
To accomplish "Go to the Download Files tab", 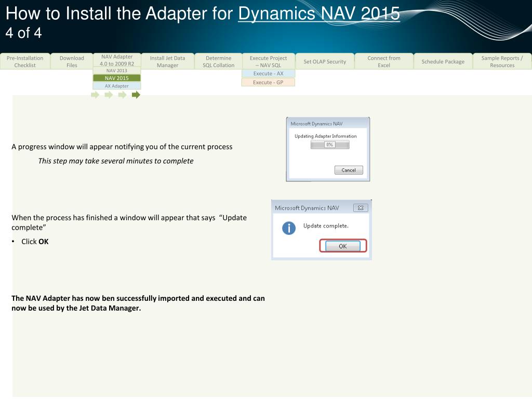I will (72, 61).
